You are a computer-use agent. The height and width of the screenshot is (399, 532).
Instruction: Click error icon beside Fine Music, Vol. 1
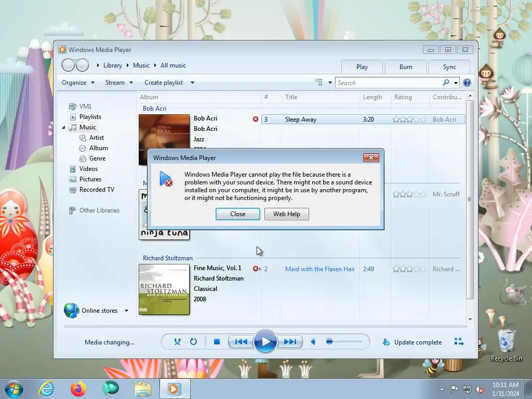(x=256, y=269)
